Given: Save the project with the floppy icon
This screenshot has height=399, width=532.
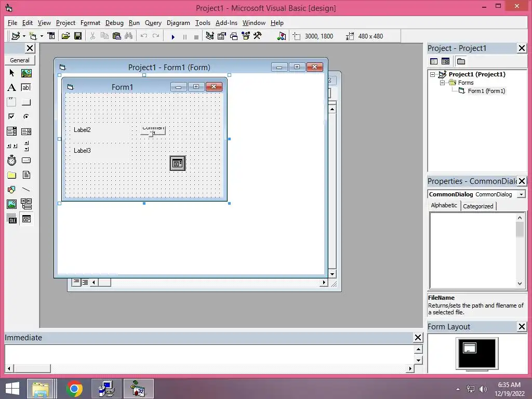Looking at the screenshot, I should (78, 36).
